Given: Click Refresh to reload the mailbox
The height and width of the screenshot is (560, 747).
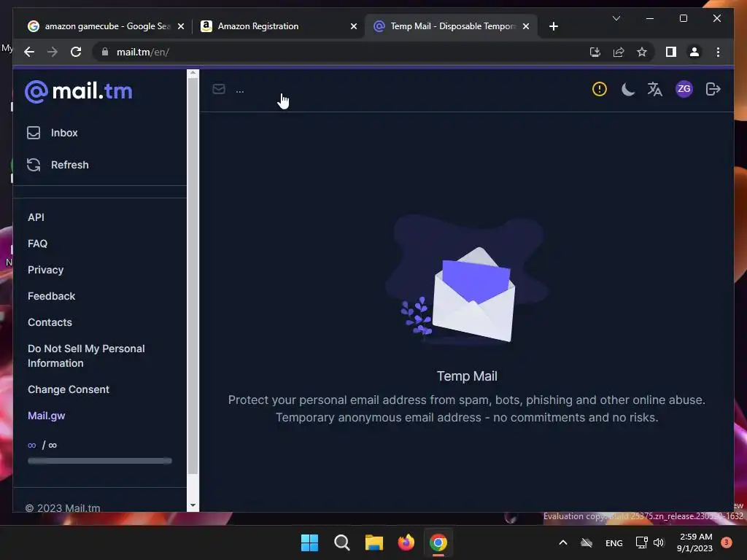Looking at the screenshot, I should click(x=58, y=165).
